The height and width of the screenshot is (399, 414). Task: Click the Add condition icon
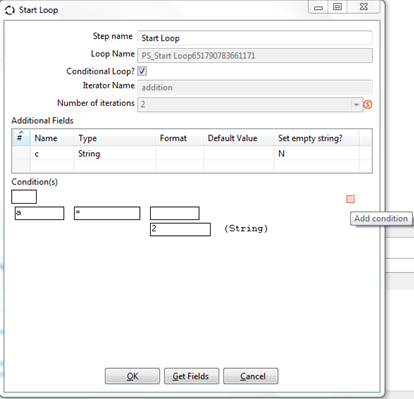[350, 199]
